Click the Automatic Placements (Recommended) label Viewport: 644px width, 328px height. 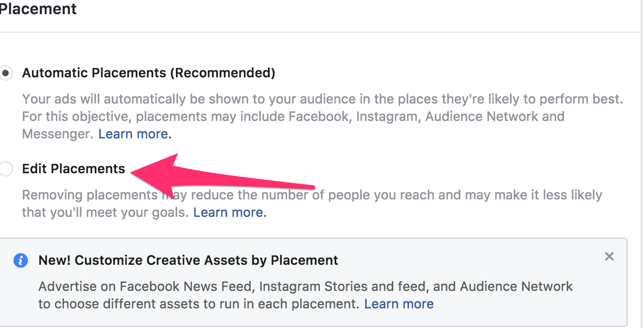click(x=149, y=73)
